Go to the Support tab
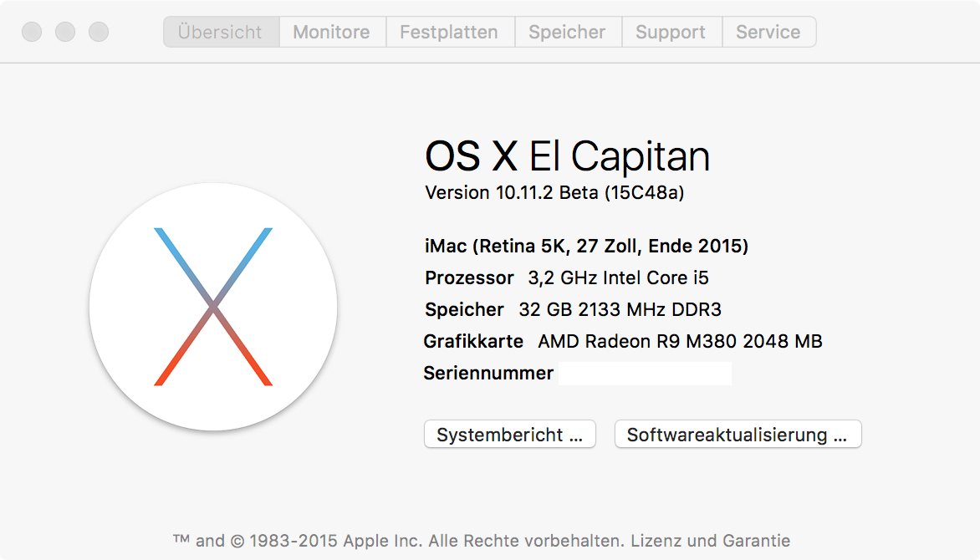Screen dimensions: 980x560 click(671, 33)
